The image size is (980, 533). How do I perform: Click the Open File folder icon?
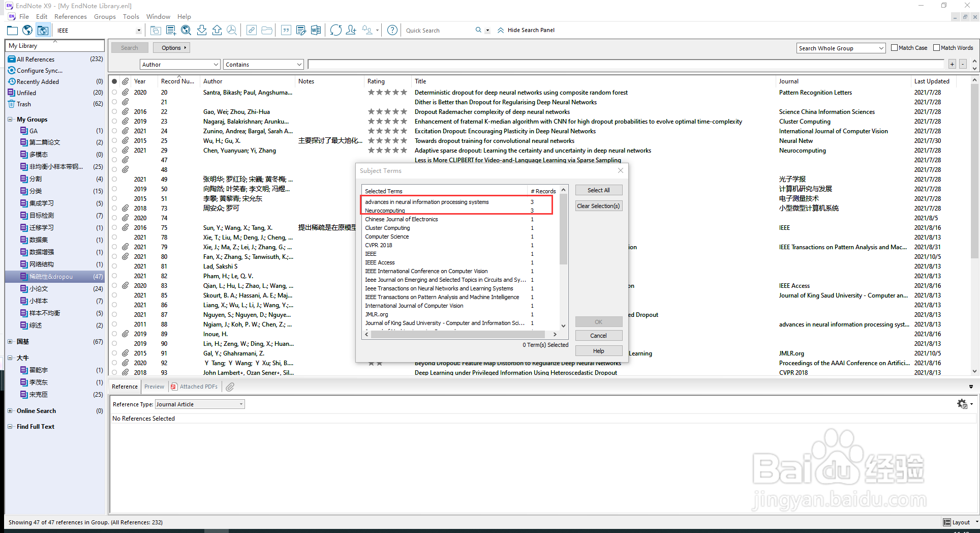266,31
